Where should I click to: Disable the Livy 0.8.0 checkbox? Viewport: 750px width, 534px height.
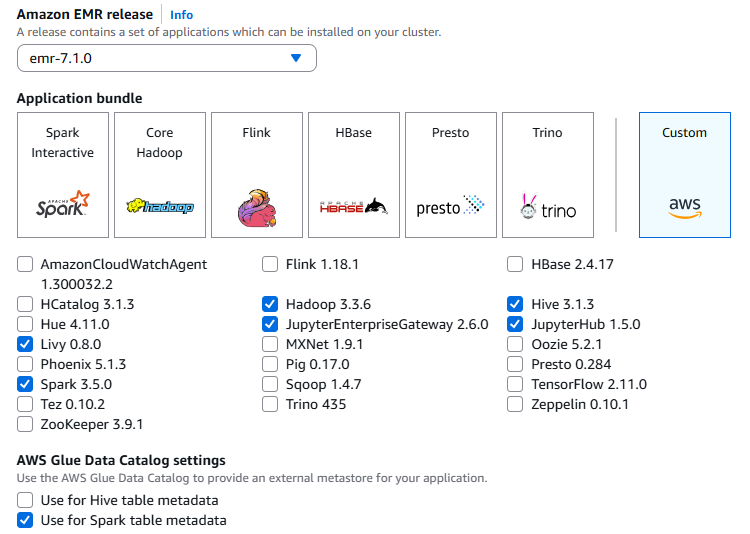(25, 344)
